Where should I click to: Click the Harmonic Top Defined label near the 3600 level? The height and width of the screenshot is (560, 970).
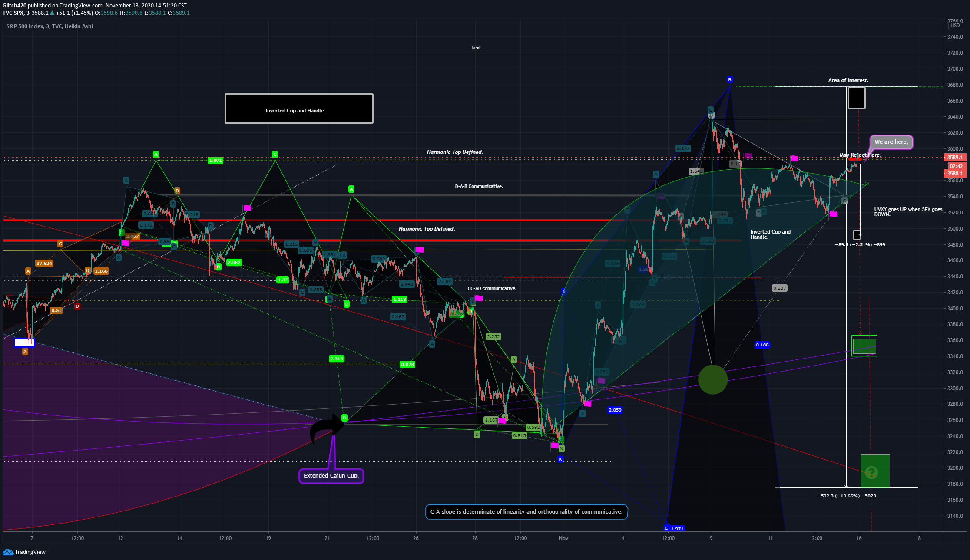click(455, 152)
